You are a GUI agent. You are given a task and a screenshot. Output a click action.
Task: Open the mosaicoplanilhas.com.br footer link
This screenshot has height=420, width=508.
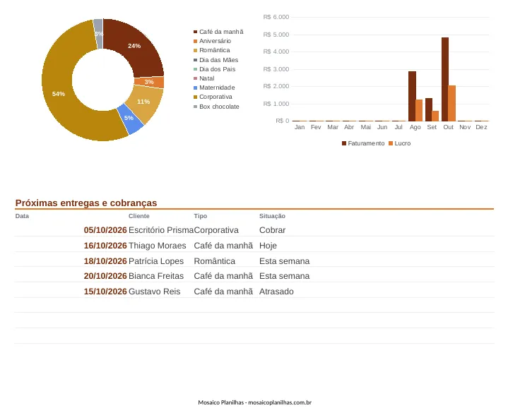[280, 402]
